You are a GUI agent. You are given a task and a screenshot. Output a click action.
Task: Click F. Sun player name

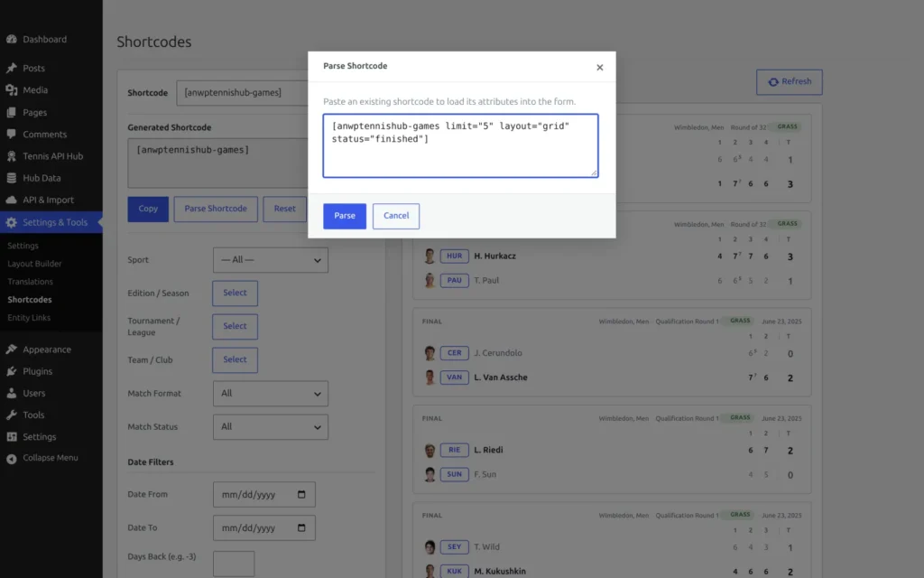[x=485, y=474]
